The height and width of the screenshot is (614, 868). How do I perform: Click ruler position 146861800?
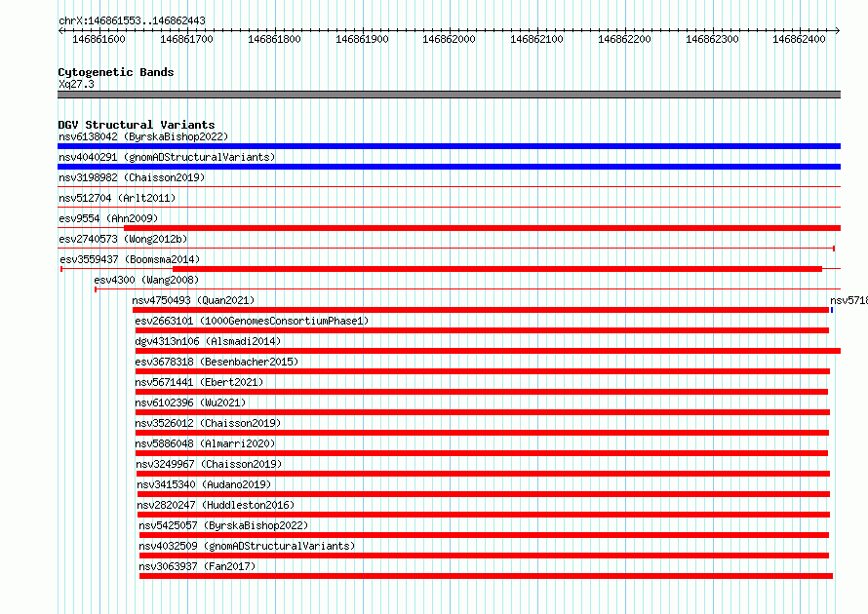(275, 39)
